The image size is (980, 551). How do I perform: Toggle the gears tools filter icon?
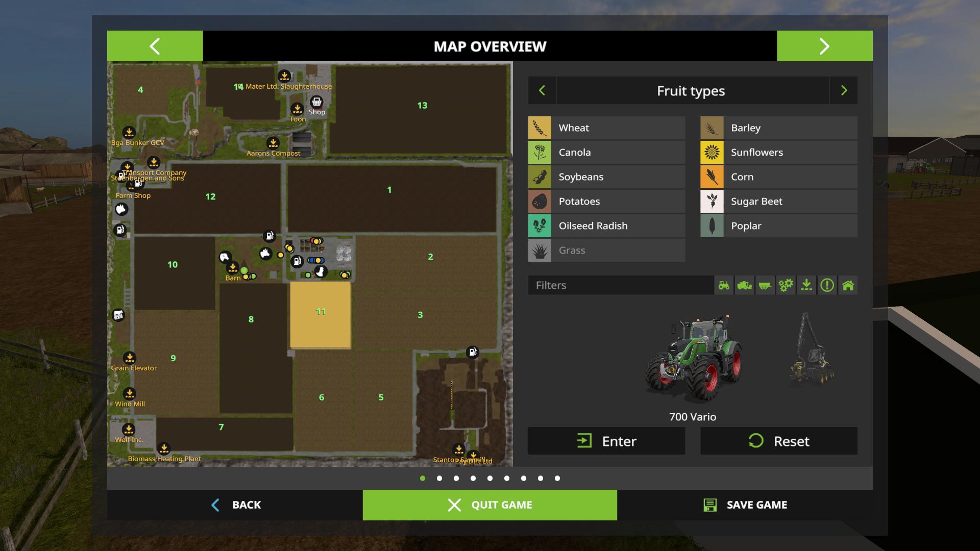coord(786,285)
